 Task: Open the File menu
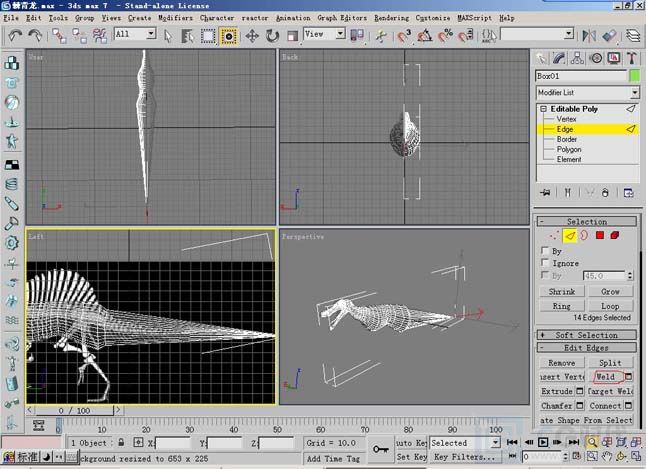11,18
